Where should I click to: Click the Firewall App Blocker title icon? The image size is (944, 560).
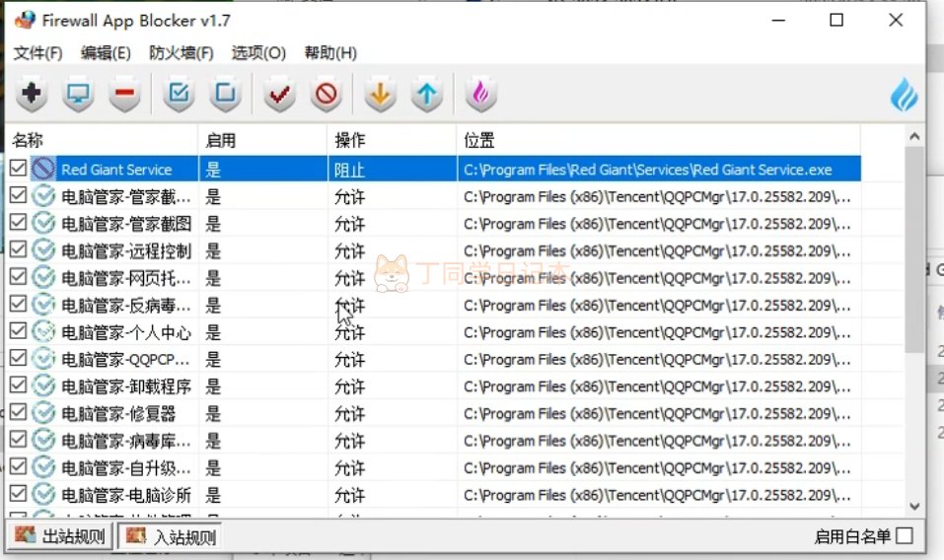(25, 20)
